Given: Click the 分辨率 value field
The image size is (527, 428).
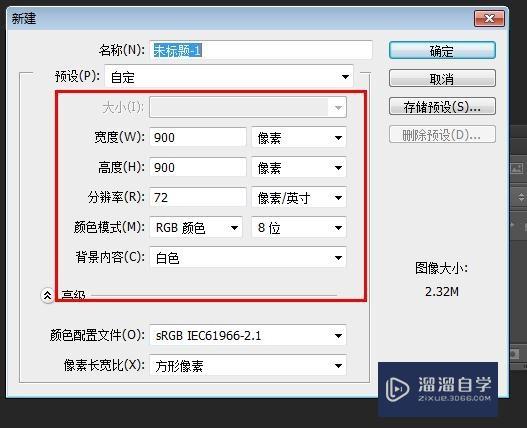Looking at the screenshot, I should point(198,197).
